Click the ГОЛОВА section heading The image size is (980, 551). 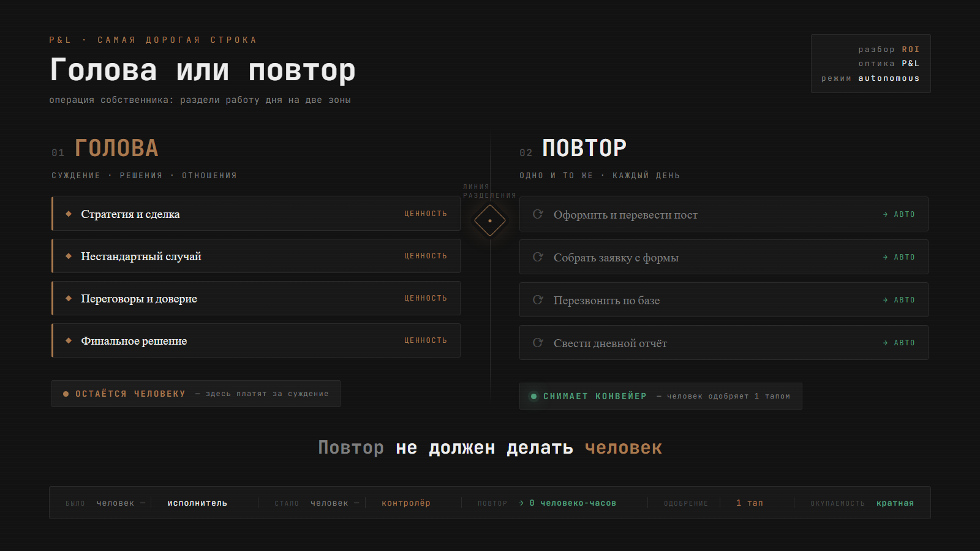(x=116, y=148)
